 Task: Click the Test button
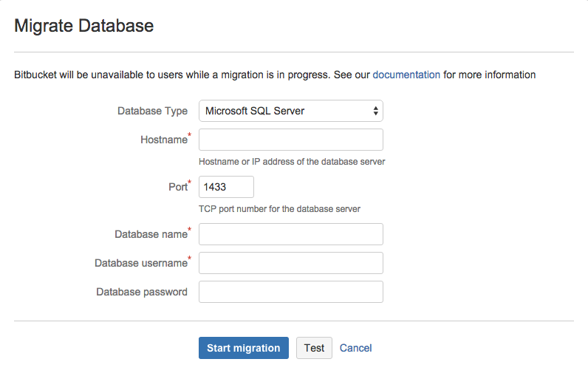coord(314,348)
